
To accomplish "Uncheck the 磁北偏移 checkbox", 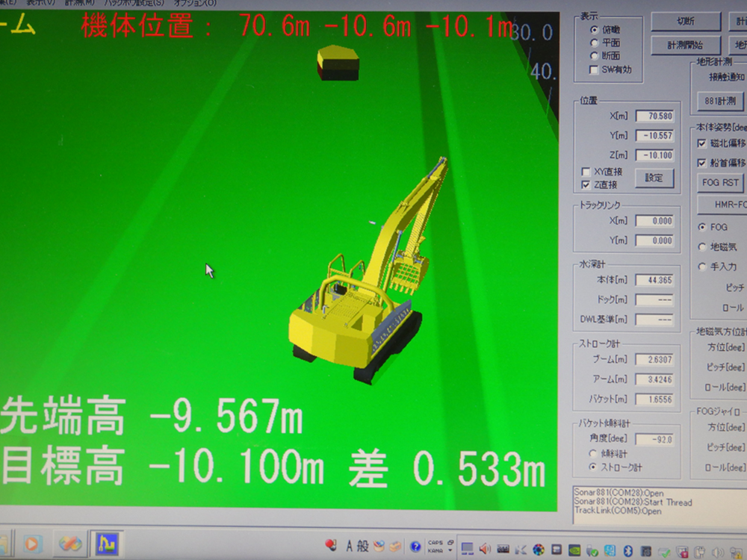I will tap(702, 143).
